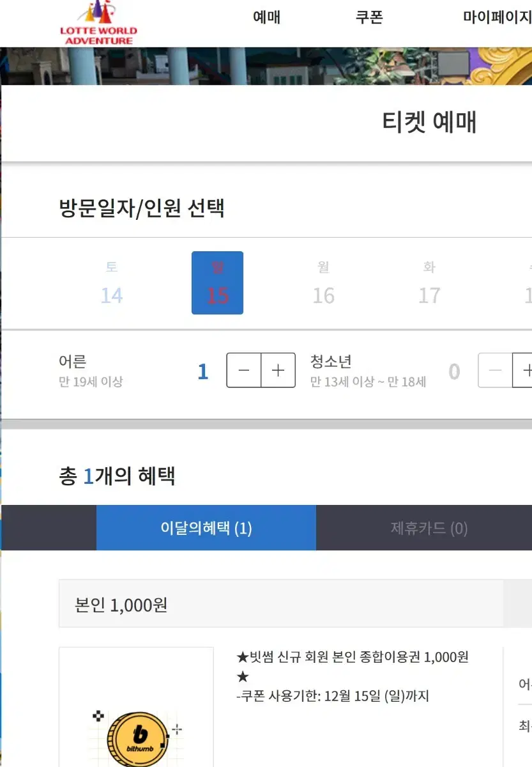Image resolution: width=532 pixels, height=767 pixels.
Task: Click the 본인 1,000원 header bar
Action: pos(281,604)
